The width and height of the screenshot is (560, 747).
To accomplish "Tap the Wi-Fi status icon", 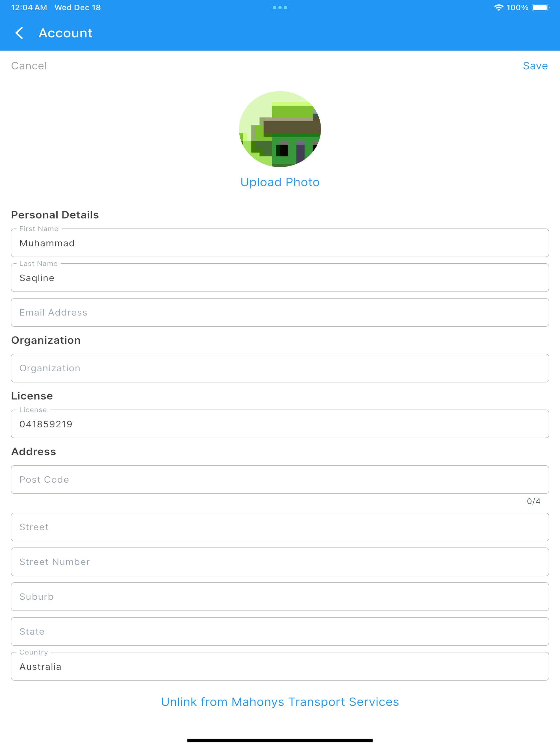I will (x=499, y=7).
